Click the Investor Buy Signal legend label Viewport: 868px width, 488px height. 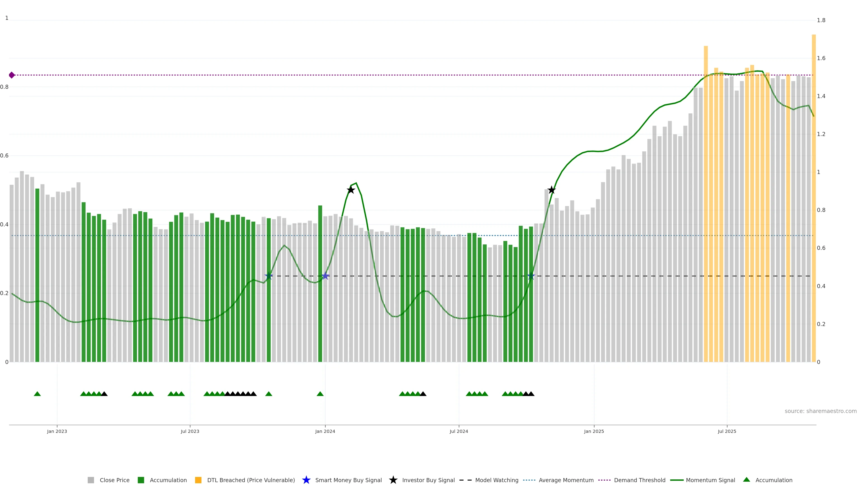click(x=428, y=480)
